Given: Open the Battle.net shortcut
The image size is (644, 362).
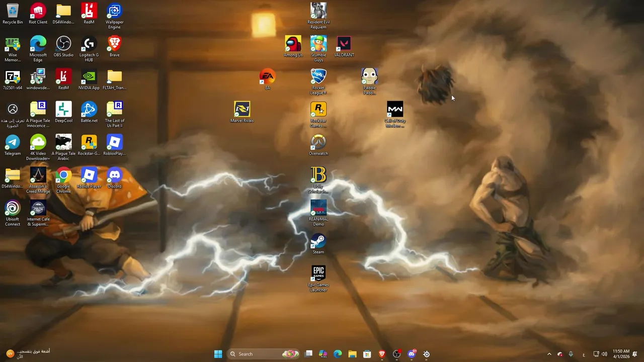Looking at the screenshot, I should [x=89, y=112].
